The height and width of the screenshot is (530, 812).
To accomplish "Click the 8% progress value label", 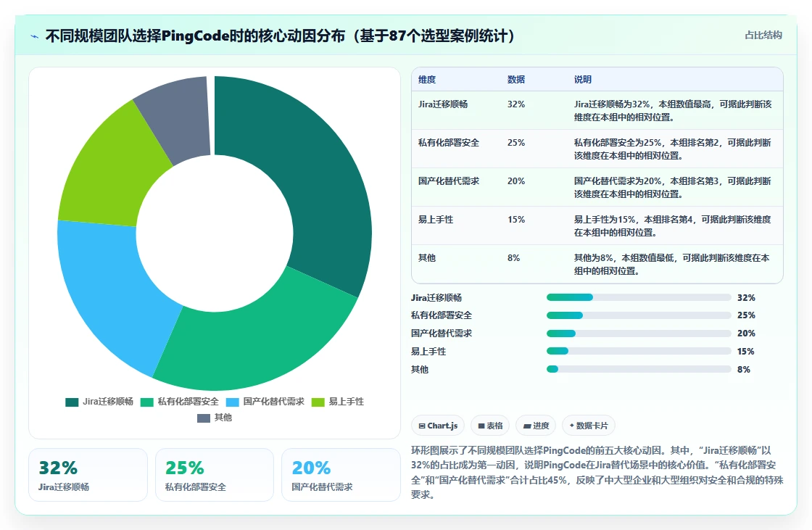I will click(744, 369).
